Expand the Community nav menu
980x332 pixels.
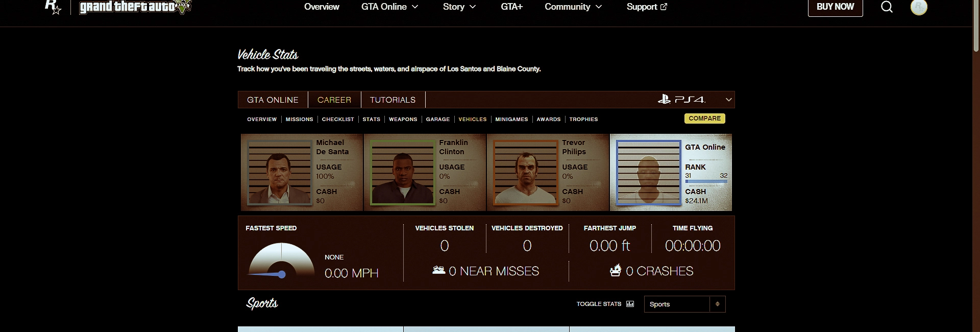point(574,7)
